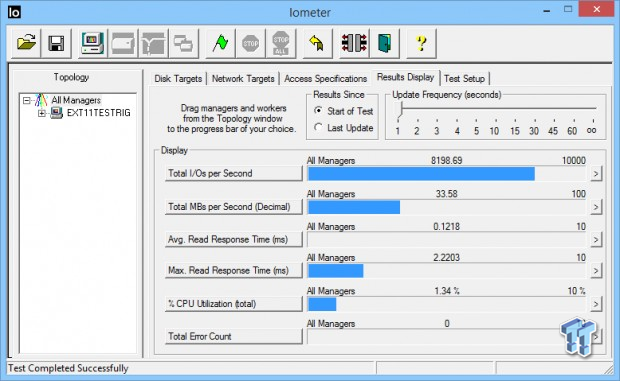Click Avg. Read Response Time (ms) button
620x381 pixels.
tap(233, 240)
